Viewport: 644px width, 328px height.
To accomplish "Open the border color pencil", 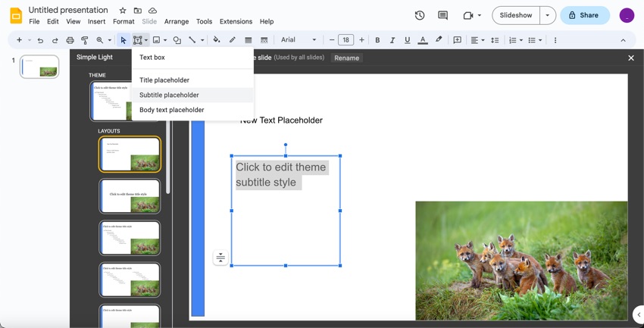I will [x=233, y=40].
